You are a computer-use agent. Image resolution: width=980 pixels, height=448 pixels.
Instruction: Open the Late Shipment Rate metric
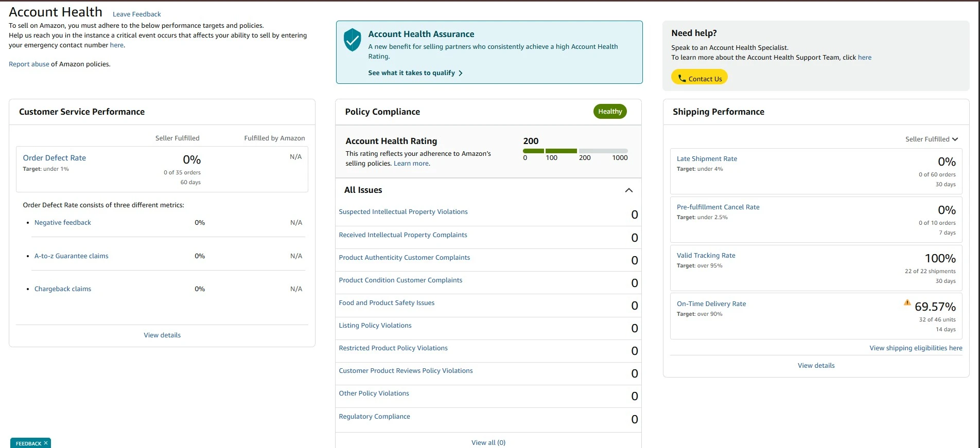click(707, 159)
